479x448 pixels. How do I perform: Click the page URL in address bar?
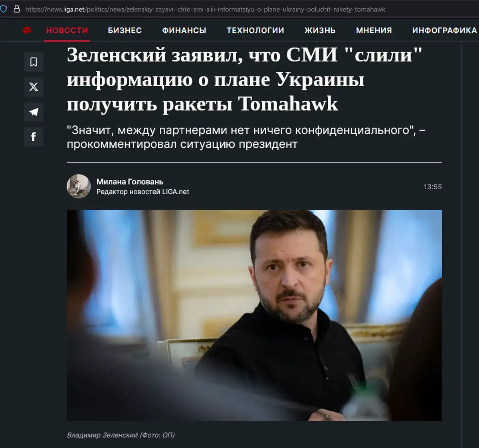pos(205,9)
